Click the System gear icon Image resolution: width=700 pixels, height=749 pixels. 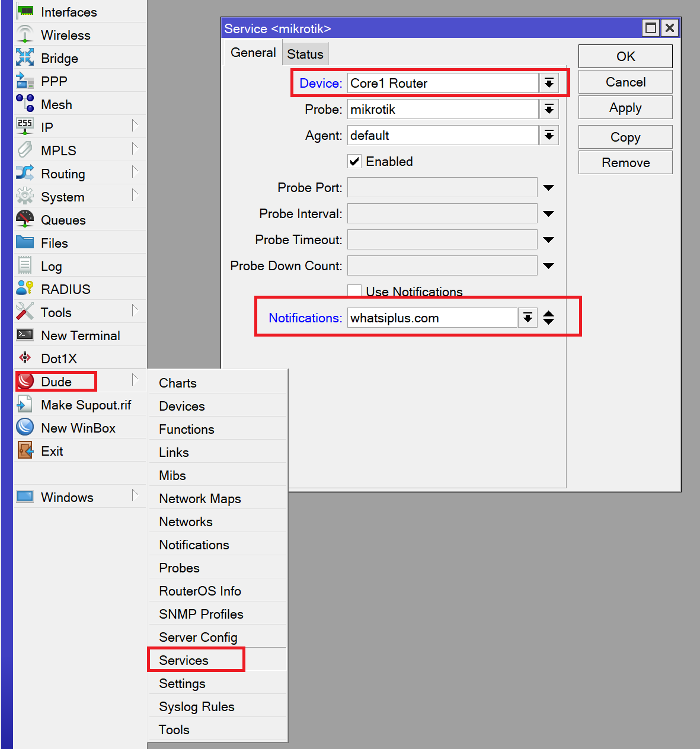[x=25, y=196]
